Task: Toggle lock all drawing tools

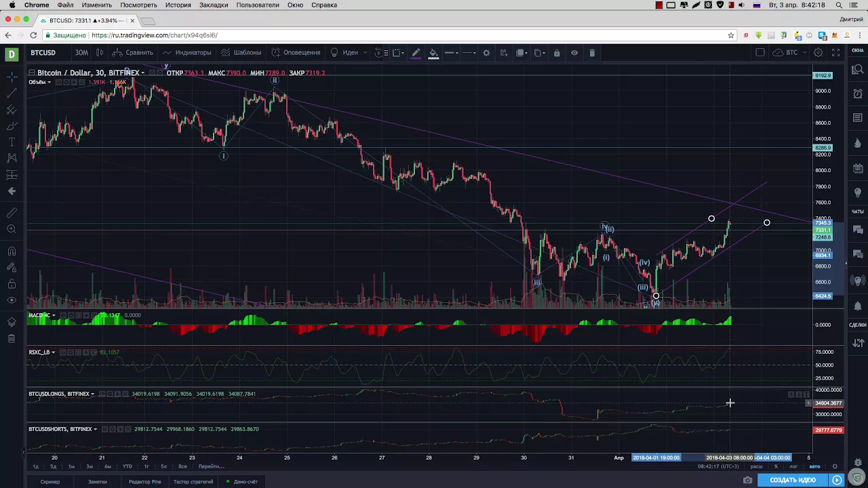Action: (12, 284)
